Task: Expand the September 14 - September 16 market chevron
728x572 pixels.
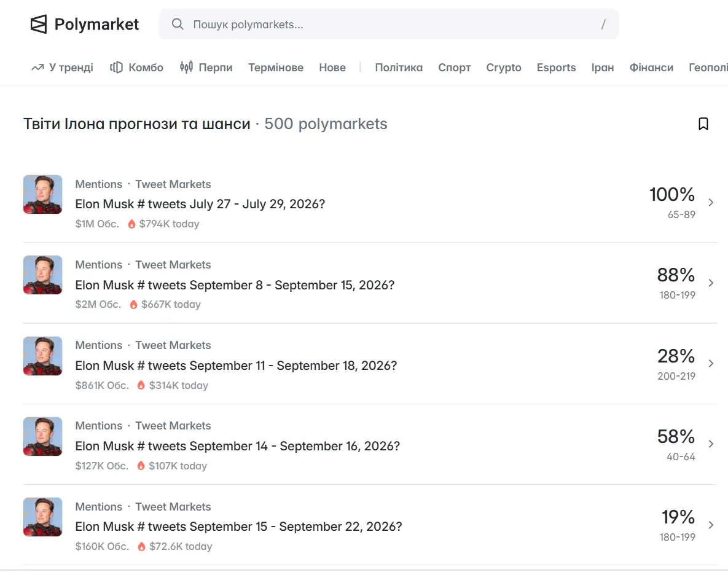Action: click(x=711, y=444)
